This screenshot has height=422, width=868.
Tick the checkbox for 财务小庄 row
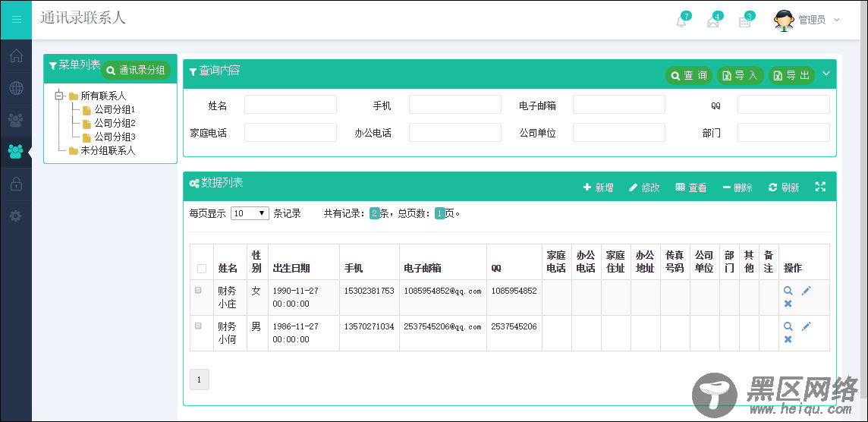[198, 290]
